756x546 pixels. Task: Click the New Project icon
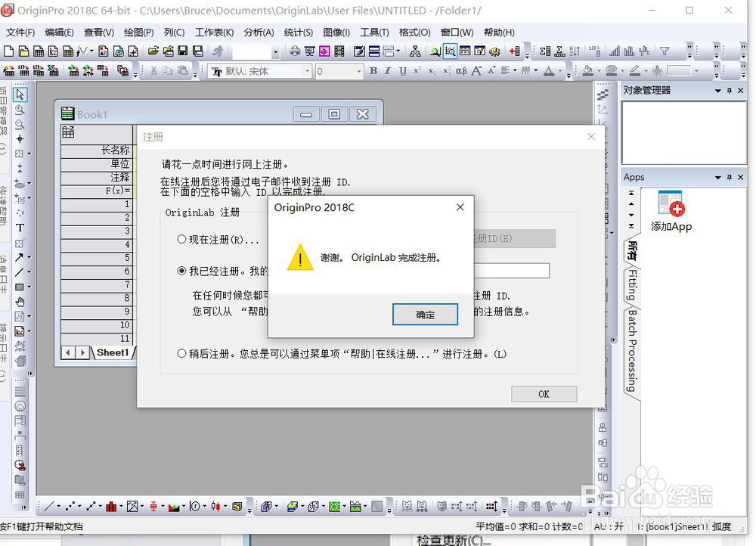pyautogui.click(x=8, y=51)
